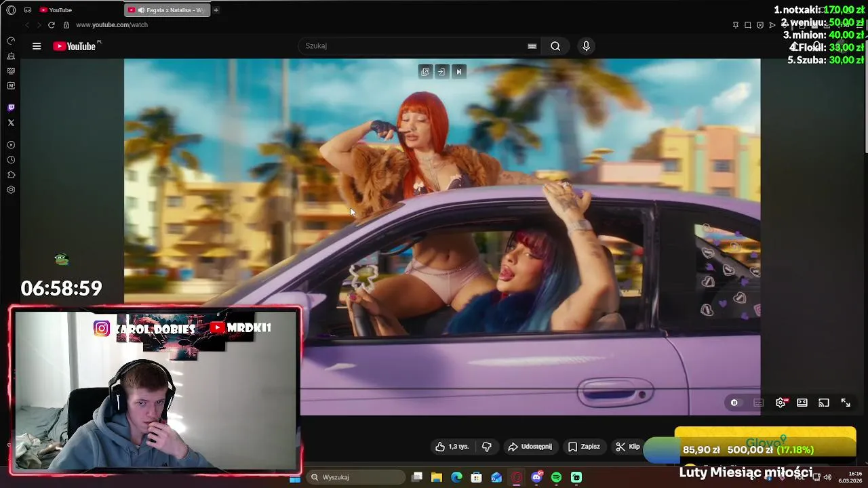Open browser Settings gear in the sidebar
Viewport: 868px width, 488px height.
(x=11, y=190)
